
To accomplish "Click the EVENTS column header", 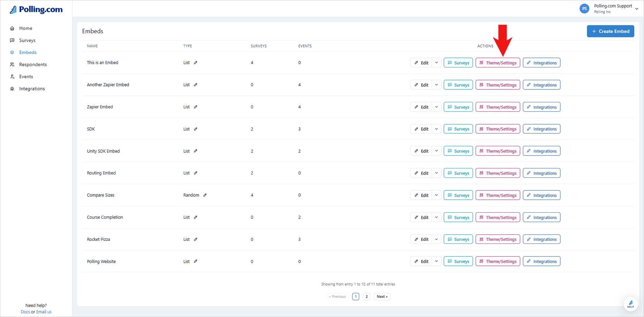I will click(x=305, y=46).
